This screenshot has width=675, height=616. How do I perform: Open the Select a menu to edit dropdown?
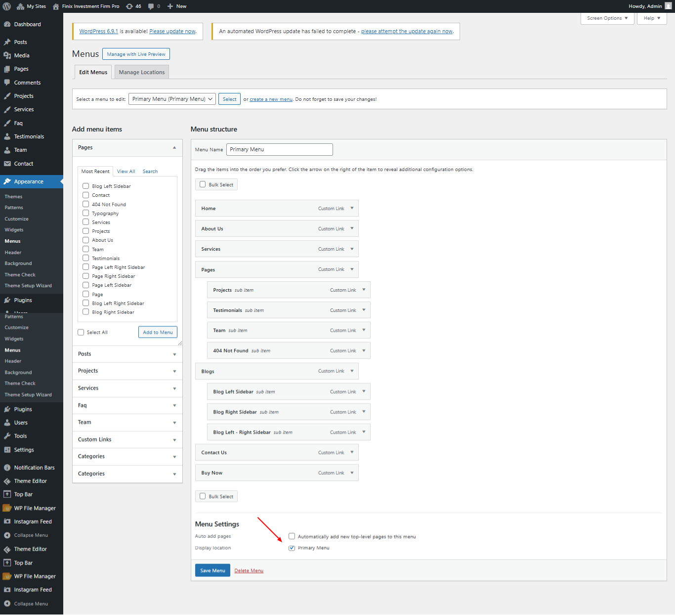[172, 99]
